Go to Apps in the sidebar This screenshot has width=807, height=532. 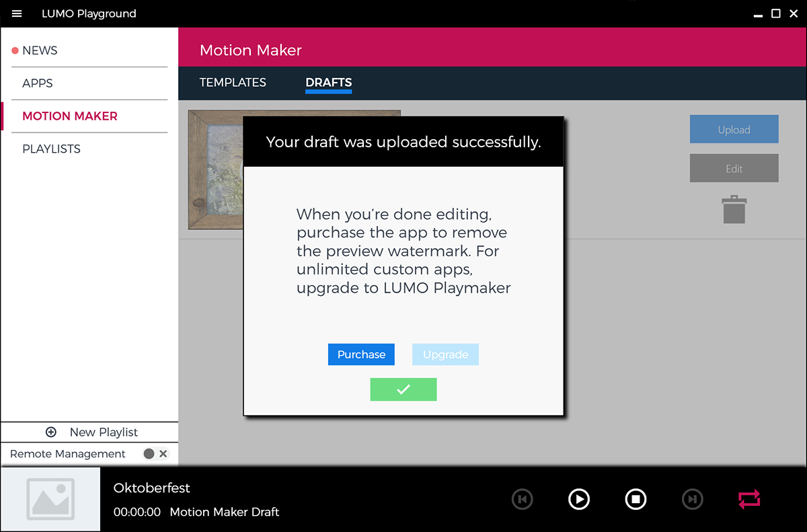click(38, 83)
